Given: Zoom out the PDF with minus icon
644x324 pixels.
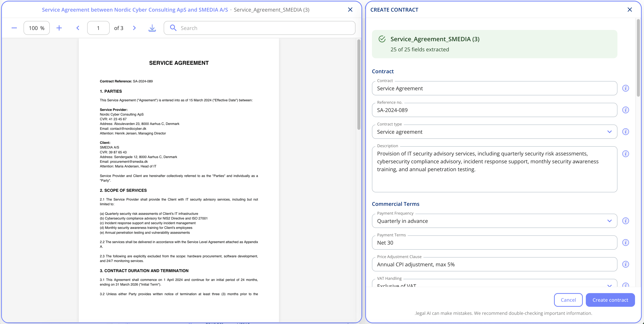Looking at the screenshot, I should click(14, 28).
